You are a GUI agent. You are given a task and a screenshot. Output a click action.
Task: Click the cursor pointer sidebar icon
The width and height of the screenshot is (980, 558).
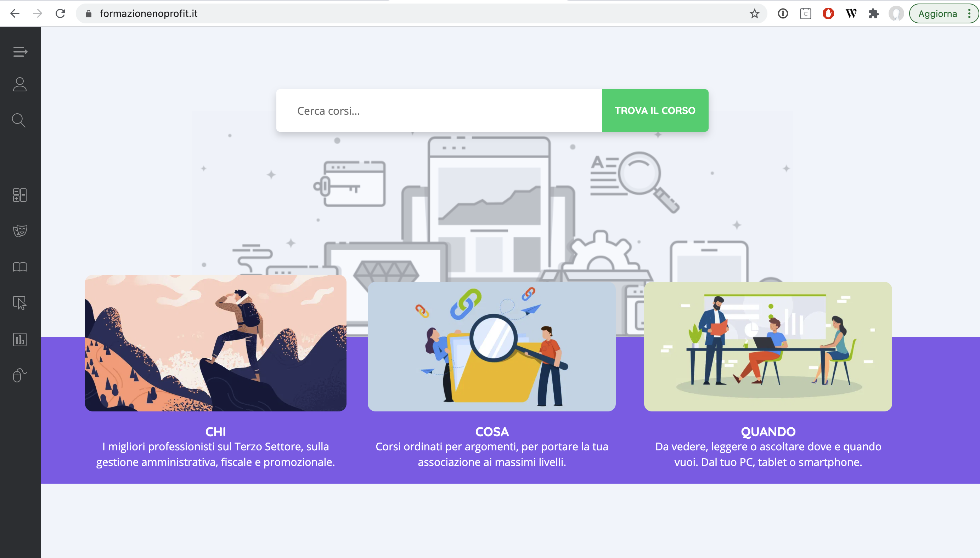pos(20,303)
